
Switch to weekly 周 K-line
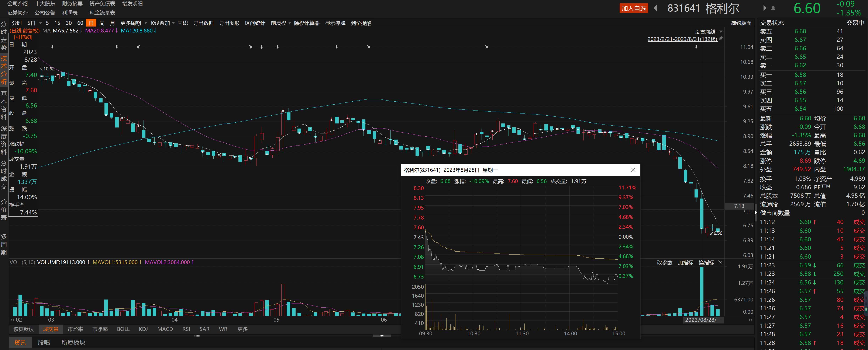[x=102, y=23]
